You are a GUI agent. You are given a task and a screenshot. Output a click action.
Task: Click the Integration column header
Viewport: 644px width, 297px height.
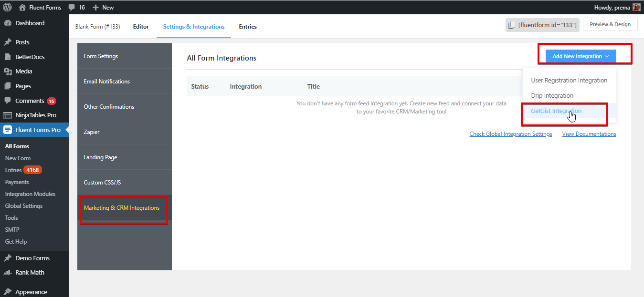[x=246, y=87]
